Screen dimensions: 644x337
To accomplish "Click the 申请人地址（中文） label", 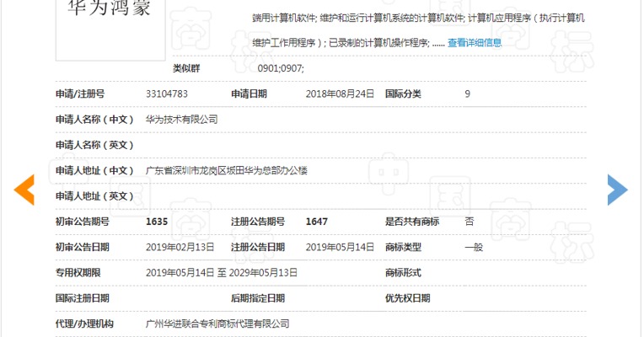I will click(x=94, y=170).
